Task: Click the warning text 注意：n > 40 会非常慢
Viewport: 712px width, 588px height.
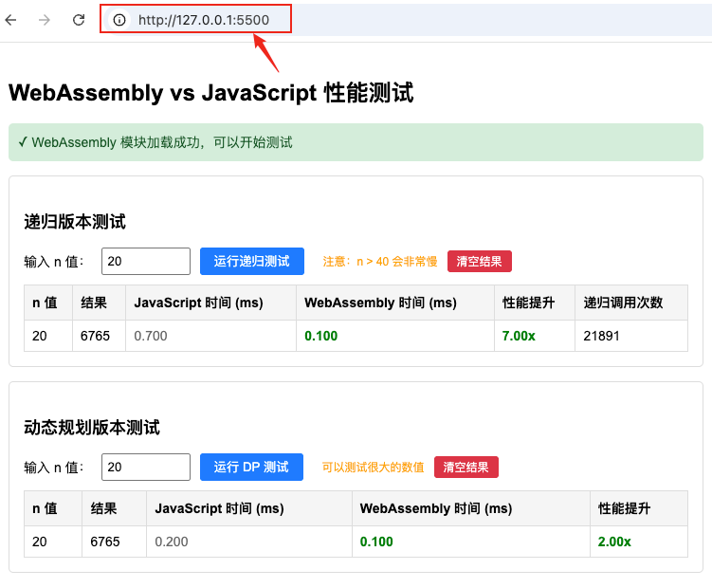Action: point(380,262)
